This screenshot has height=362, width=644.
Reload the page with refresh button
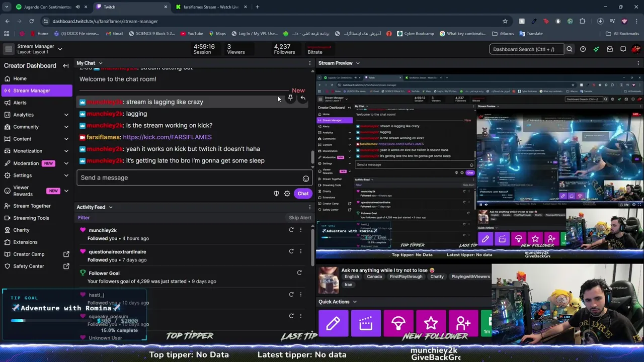31,21
